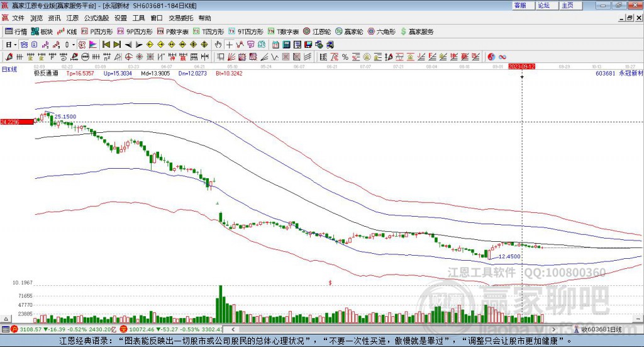Open the calendar icon in toolbar
Image resolution: width=644 pixels, height=347 pixels.
pyautogui.click(x=275, y=45)
